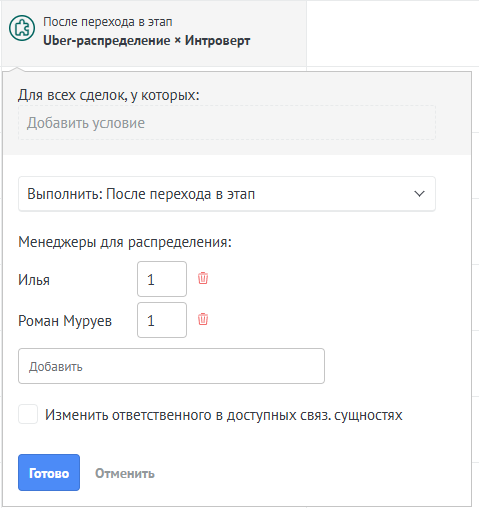Open the Выполнить: После перехода в этап dropdown
This screenshot has height=508, width=479.
[227, 194]
